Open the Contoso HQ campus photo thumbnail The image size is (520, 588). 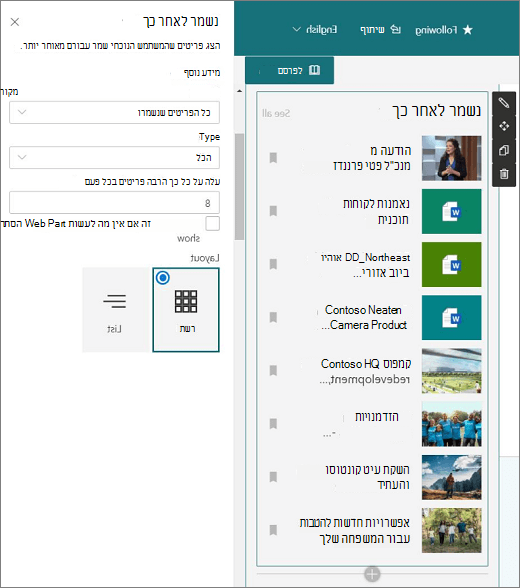pyautogui.click(x=451, y=371)
